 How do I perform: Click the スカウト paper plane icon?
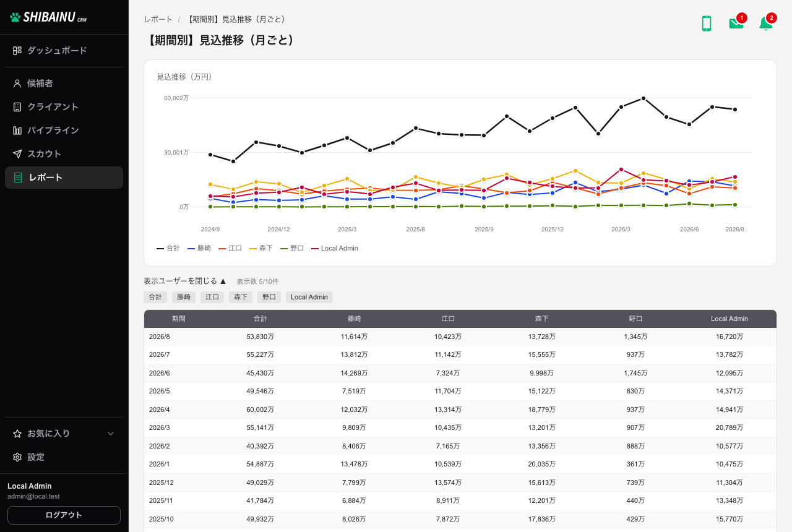click(17, 154)
